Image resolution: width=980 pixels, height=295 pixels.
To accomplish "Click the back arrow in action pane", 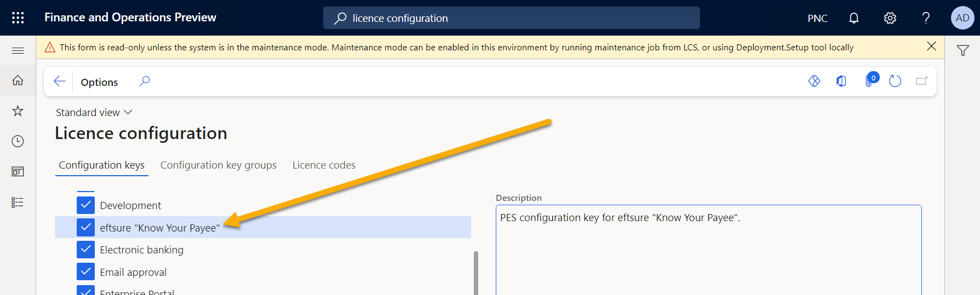I will coord(60,82).
